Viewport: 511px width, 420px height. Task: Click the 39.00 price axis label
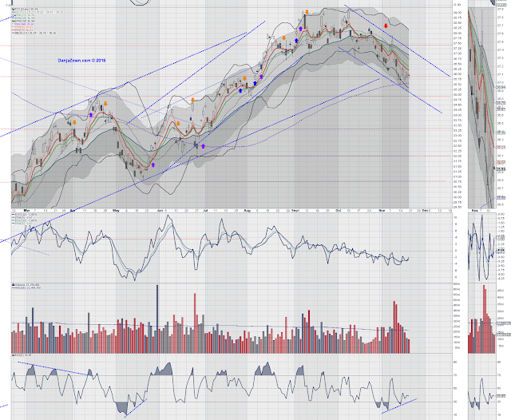[x=458, y=13]
